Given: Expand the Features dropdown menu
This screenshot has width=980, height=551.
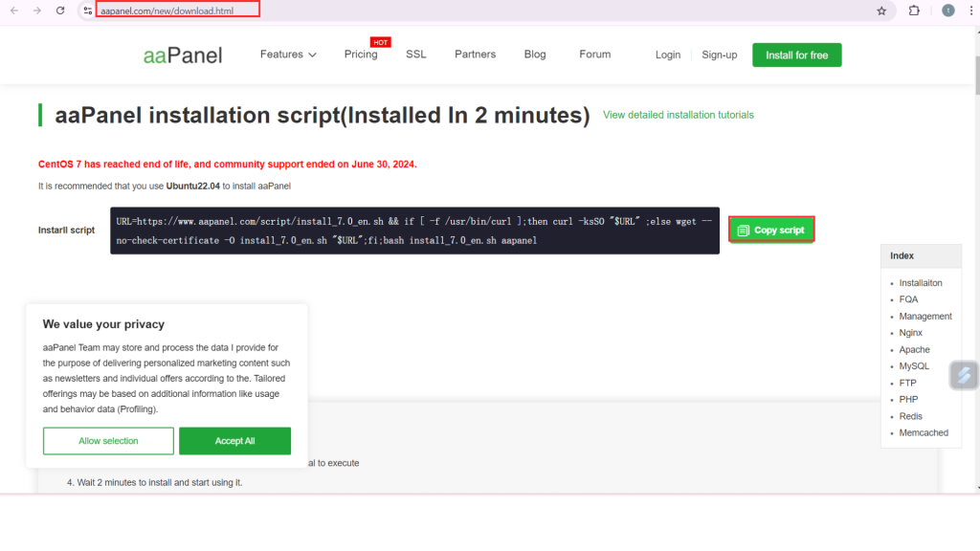Looking at the screenshot, I should click(288, 55).
